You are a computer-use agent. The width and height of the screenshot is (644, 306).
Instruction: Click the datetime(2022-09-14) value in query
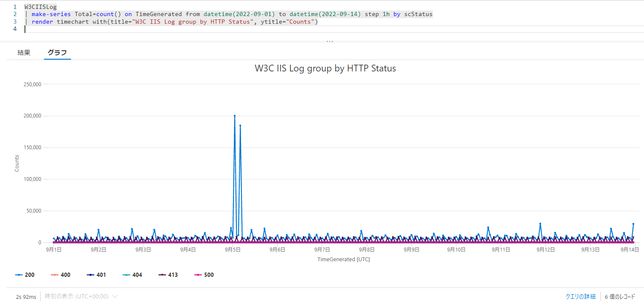coord(325,14)
